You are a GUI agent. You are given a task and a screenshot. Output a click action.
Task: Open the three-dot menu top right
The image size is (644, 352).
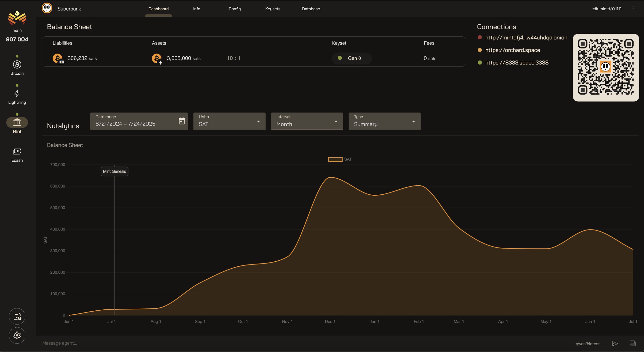pos(633,9)
